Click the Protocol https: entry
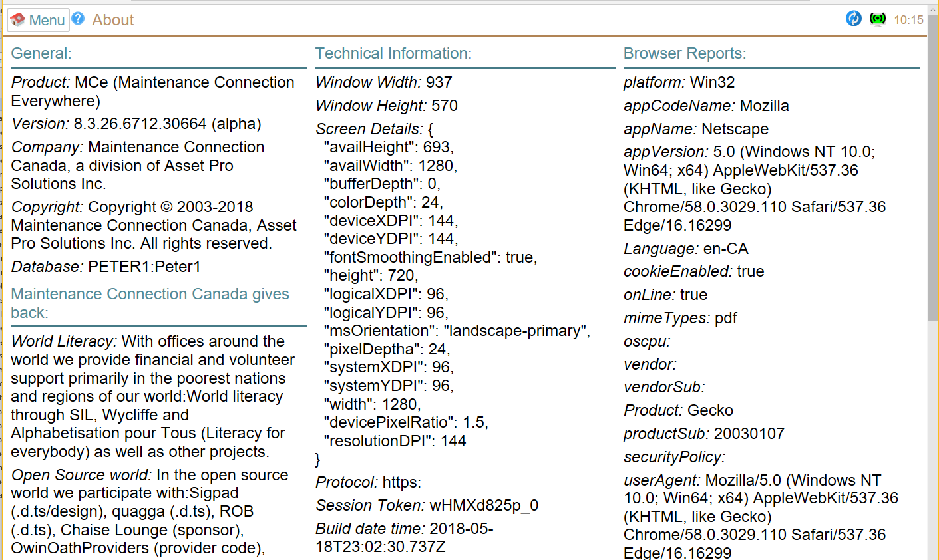The height and width of the screenshot is (560, 939). tap(369, 482)
